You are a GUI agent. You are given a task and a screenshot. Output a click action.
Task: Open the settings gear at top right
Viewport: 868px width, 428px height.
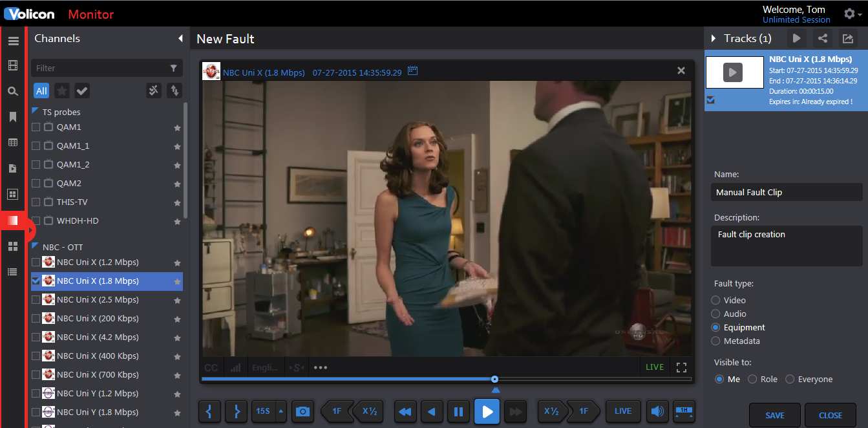tap(851, 14)
